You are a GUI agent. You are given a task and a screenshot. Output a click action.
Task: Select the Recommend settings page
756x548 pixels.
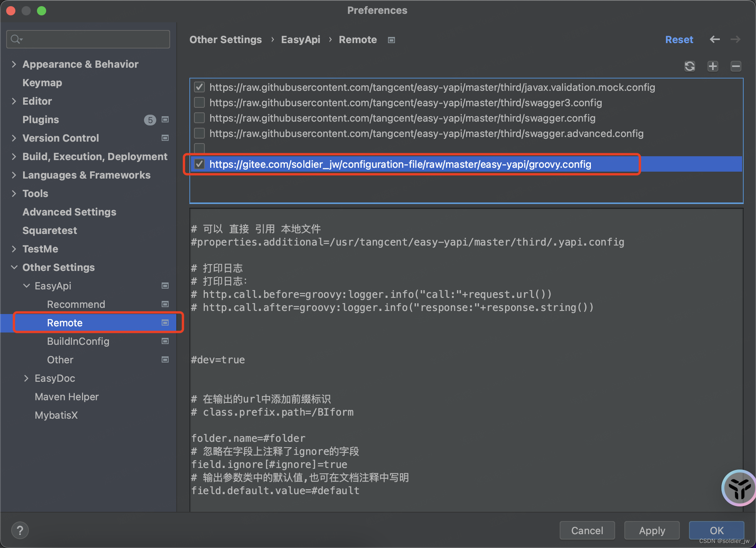(x=76, y=304)
